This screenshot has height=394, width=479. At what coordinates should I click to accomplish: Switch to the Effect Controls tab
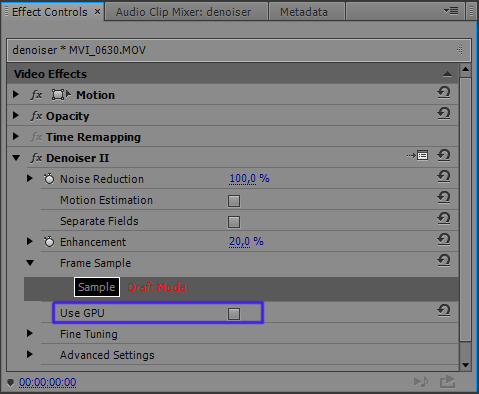pos(50,12)
